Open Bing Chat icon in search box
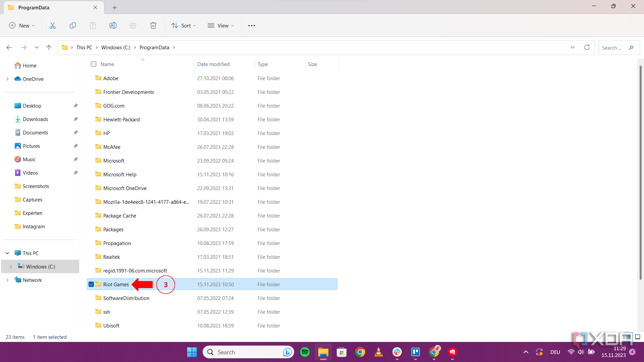The height and width of the screenshot is (362, 644). (x=287, y=352)
